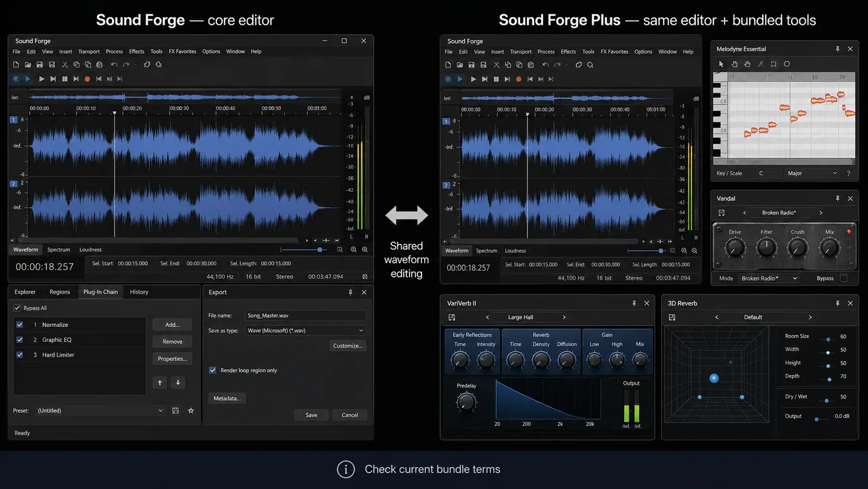868x489 pixels.
Task: Toggle the channel 2 button in core editor
Action: pyautogui.click(x=13, y=184)
